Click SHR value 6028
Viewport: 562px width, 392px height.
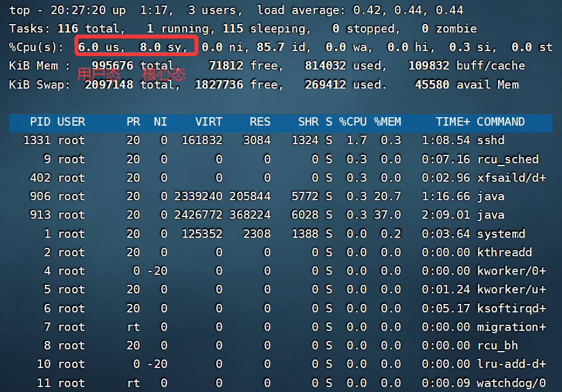point(305,215)
